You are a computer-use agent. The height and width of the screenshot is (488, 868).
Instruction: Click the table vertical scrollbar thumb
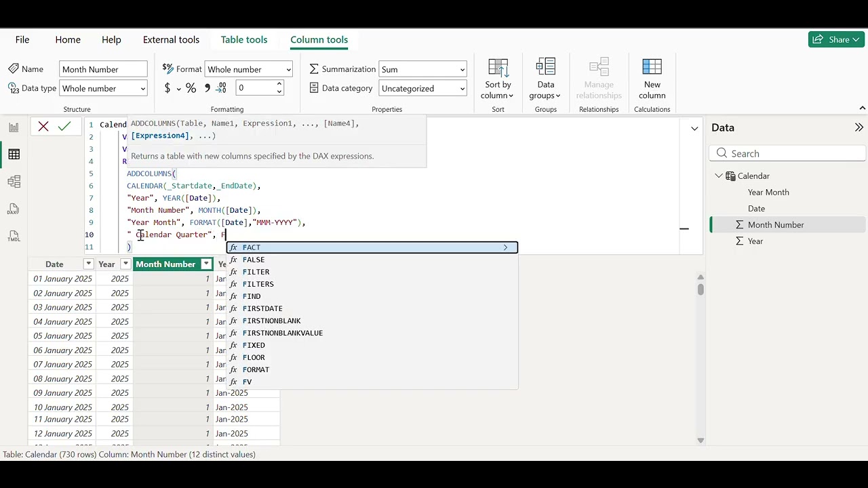[x=701, y=289]
